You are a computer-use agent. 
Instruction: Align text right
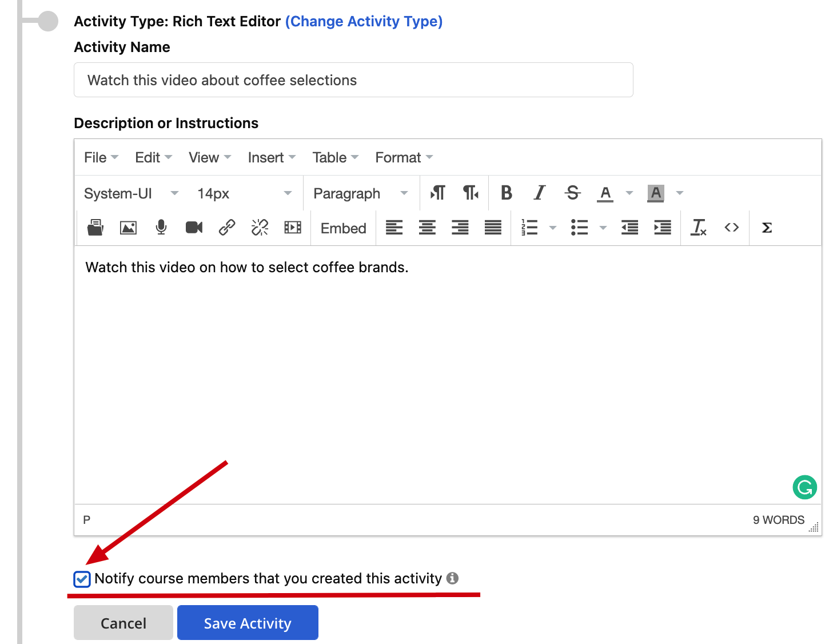[460, 228]
